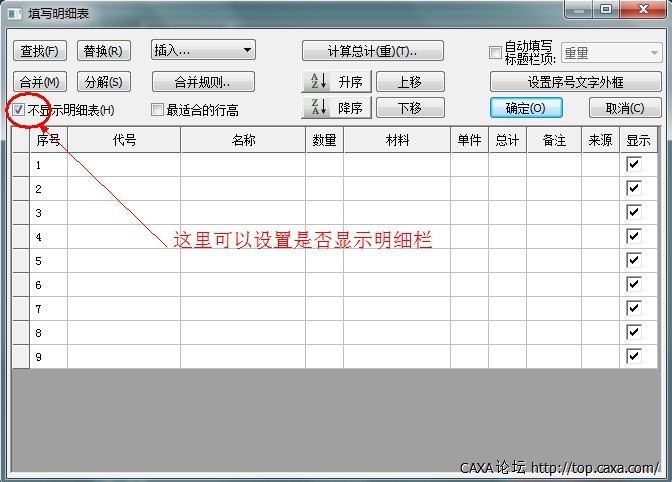This screenshot has height=482, width=672.
Task: Sort ascending with 升序 button
Action: pos(337,81)
